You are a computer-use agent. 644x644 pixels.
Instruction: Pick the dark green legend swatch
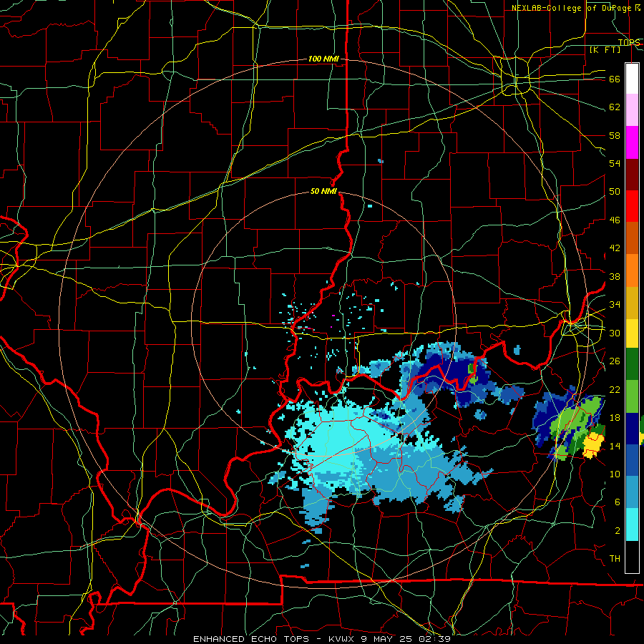[632, 364]
